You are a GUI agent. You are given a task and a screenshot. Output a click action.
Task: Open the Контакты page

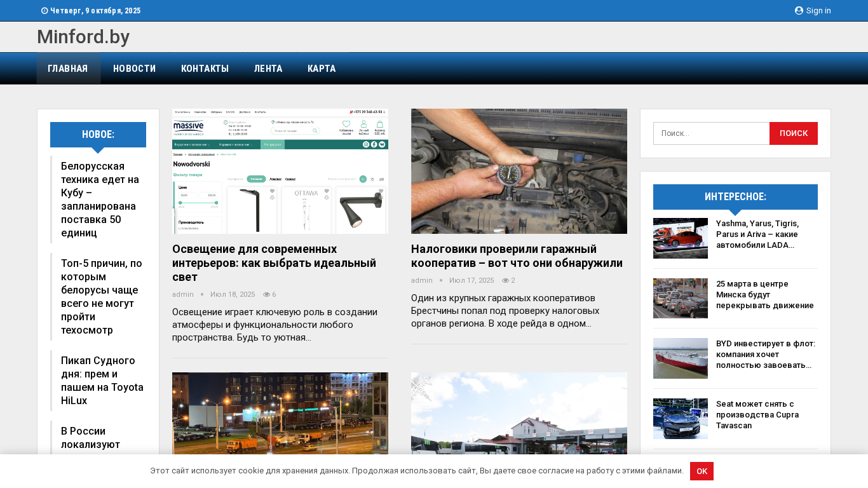click(x=205, y=69)
